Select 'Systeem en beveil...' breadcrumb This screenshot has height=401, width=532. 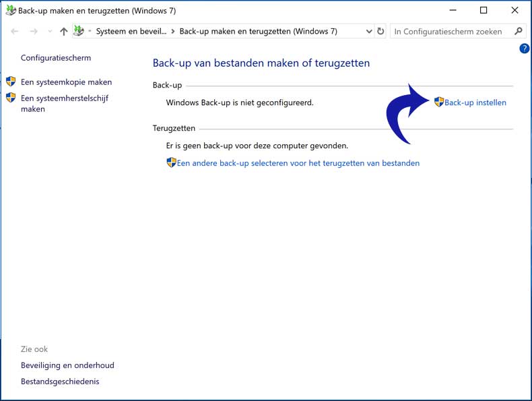(131, 32)
